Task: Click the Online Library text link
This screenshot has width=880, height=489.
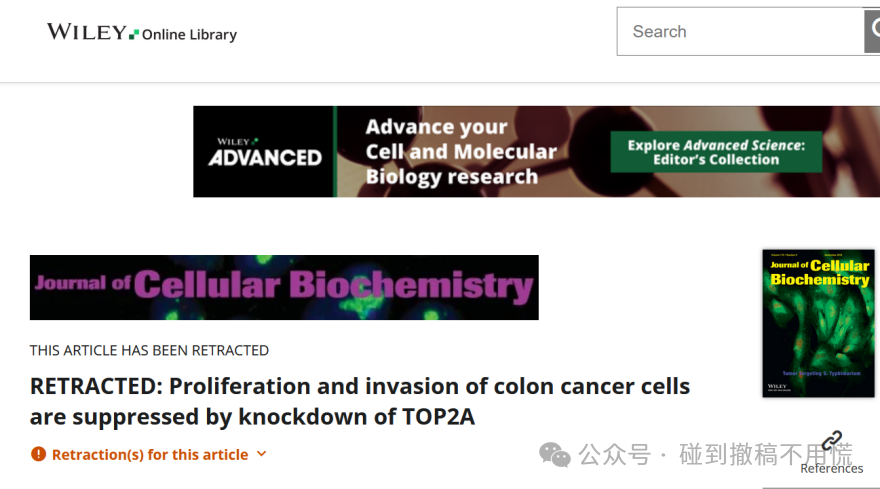Action: (189, 35)
